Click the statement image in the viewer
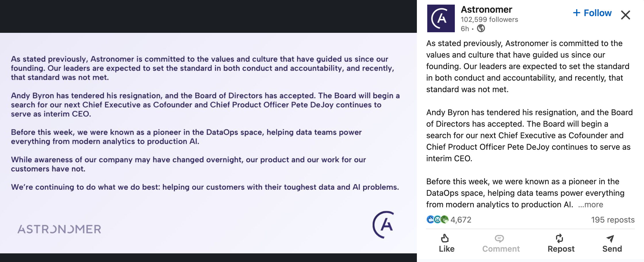This screenshot has width=644, height=262. [x=208, y=143]
